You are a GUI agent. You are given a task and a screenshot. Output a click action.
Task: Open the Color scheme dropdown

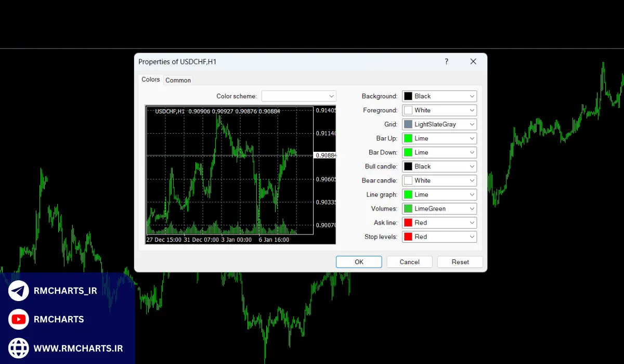coord(299,96)
